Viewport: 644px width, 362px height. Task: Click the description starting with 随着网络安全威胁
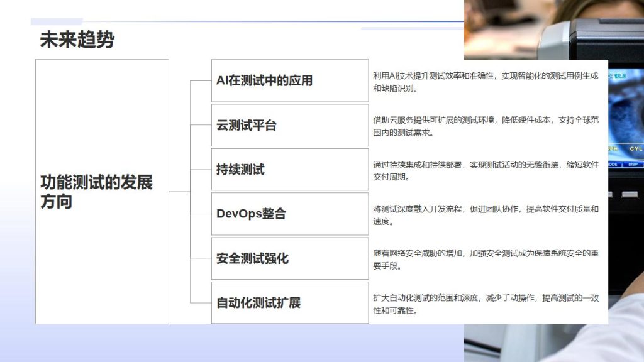[485, 259]
